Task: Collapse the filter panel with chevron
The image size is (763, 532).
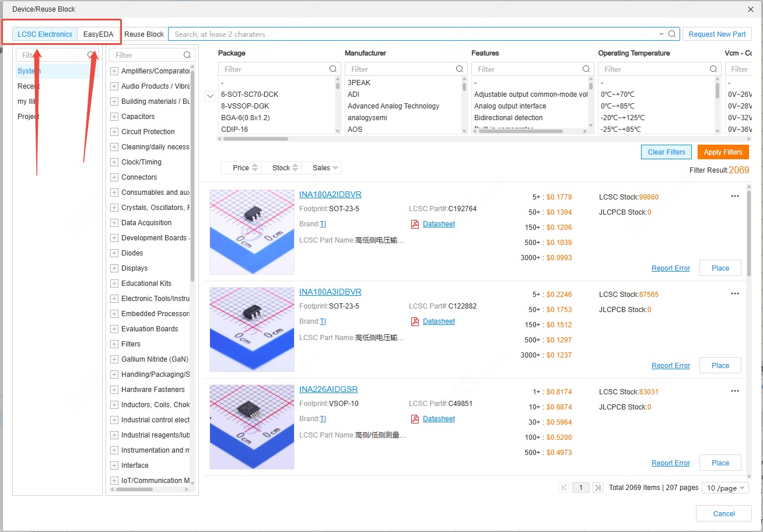Action: pyautogui.click(x=211, y=96)
